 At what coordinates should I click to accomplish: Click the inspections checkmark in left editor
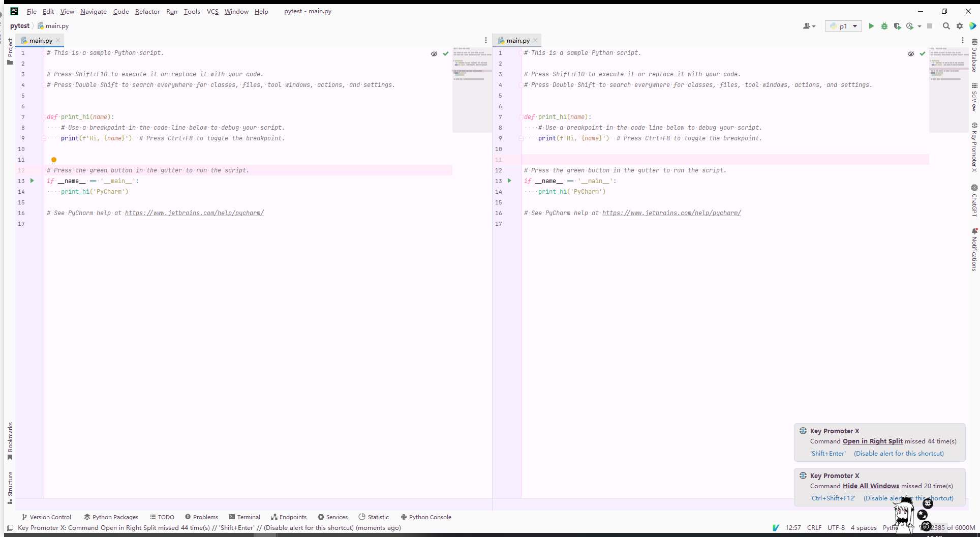point(446,53)
